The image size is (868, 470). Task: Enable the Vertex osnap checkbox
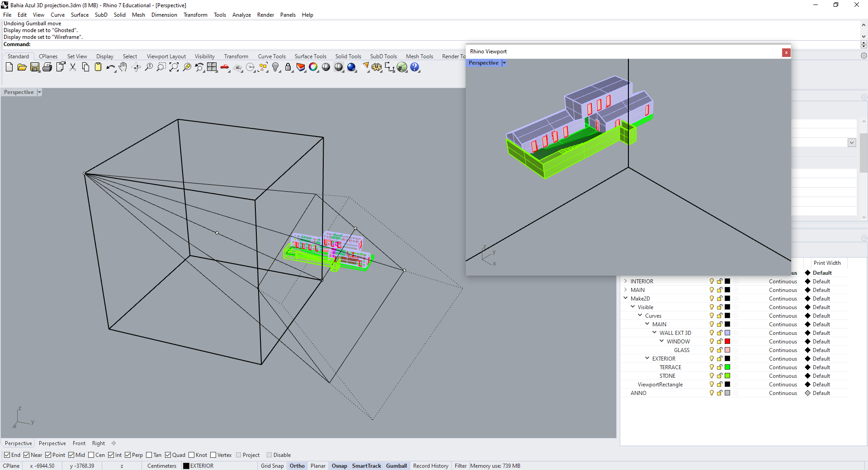pyautogui.click(x=213, y=455)
